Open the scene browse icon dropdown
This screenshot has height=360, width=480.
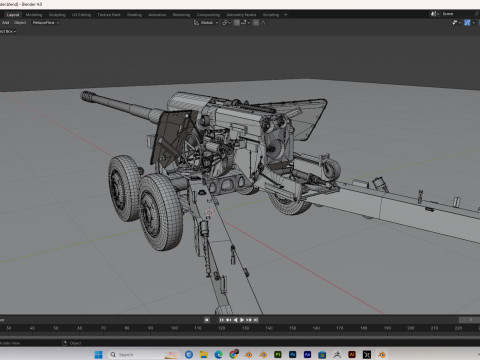(x=435, y=14)
